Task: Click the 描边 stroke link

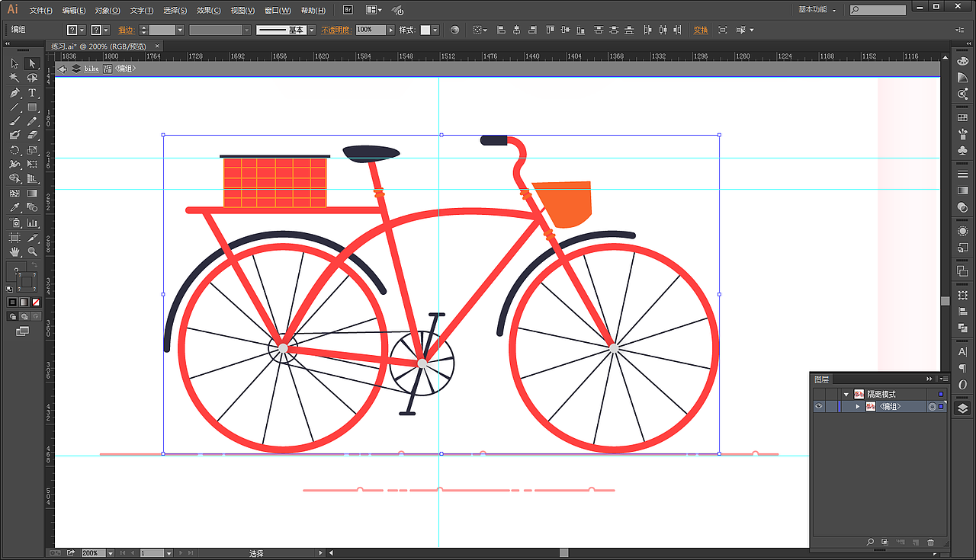Action: [126, 30]
